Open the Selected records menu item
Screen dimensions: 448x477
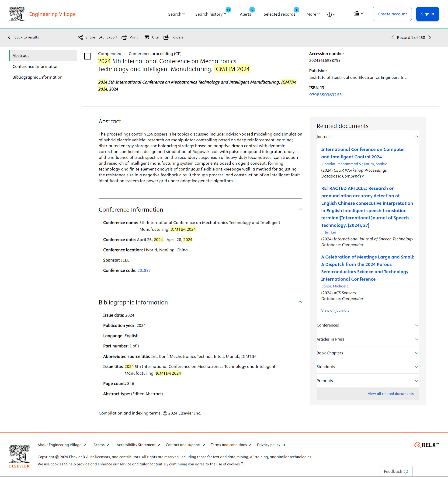coord(279,14)
